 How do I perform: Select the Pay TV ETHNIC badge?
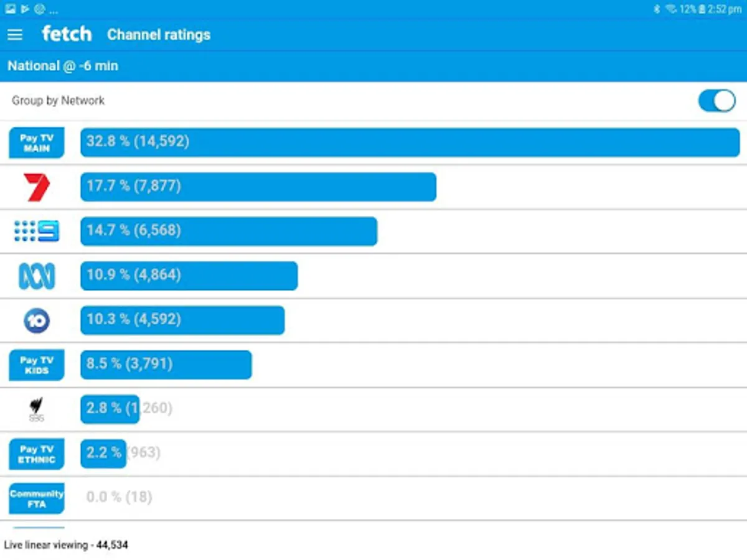tap(37, 454)
